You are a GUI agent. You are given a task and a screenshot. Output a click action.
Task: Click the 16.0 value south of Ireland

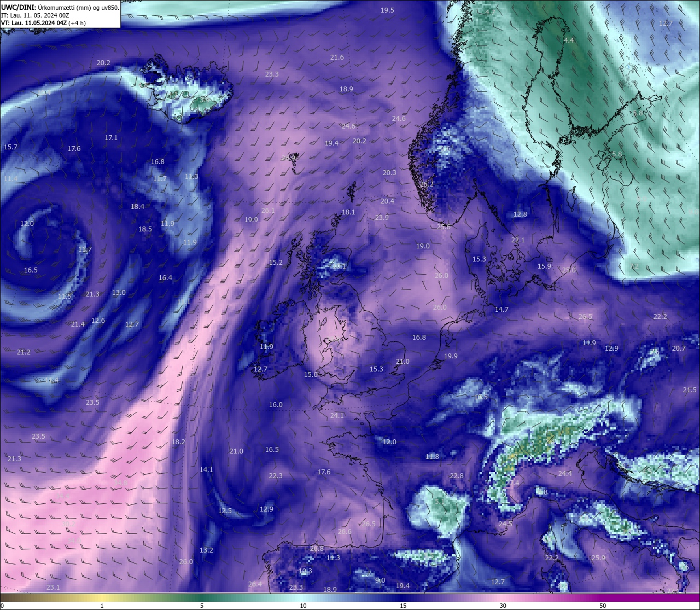click(x=276, y=405)
